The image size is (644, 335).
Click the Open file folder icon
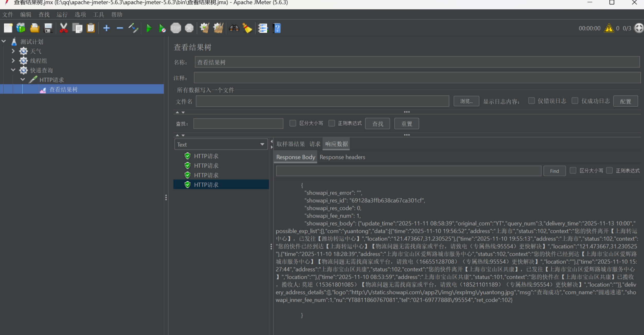34,28
